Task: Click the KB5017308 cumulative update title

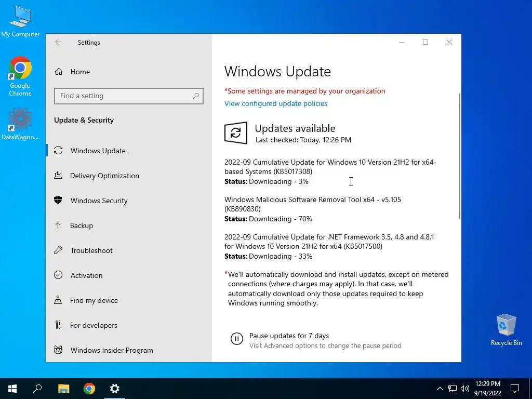Action: (x=330, y=167)
